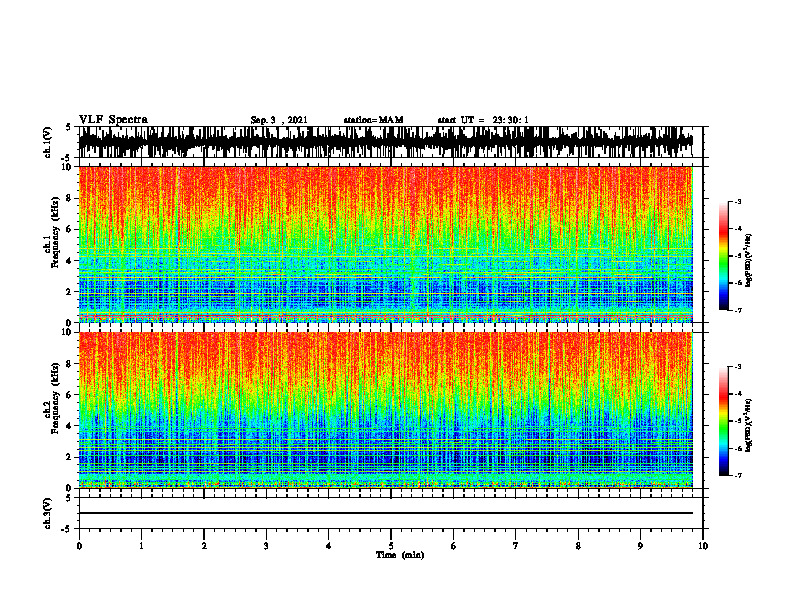Screen dimensions: 792x612
Task: Click the "-5" tick on ch.1(V) axis
Action: click(x=67, y=158)
